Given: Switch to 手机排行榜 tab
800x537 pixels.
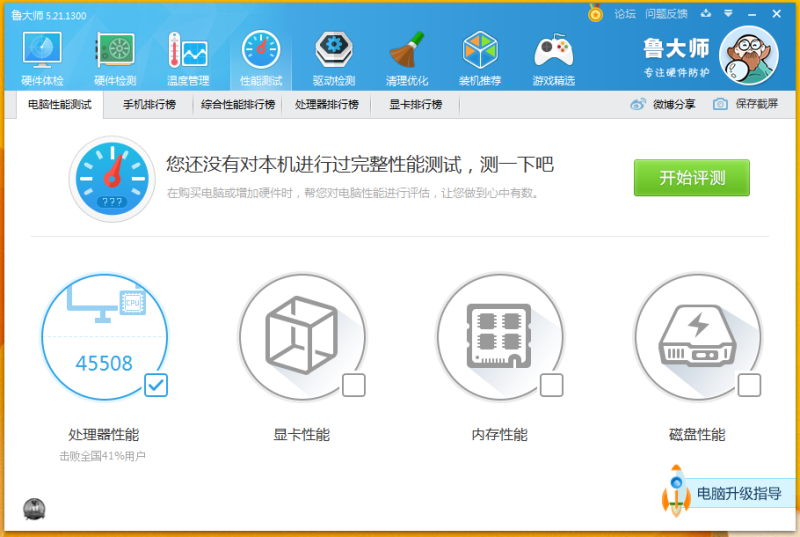Looking at the screenshot, I should [149, 104].
